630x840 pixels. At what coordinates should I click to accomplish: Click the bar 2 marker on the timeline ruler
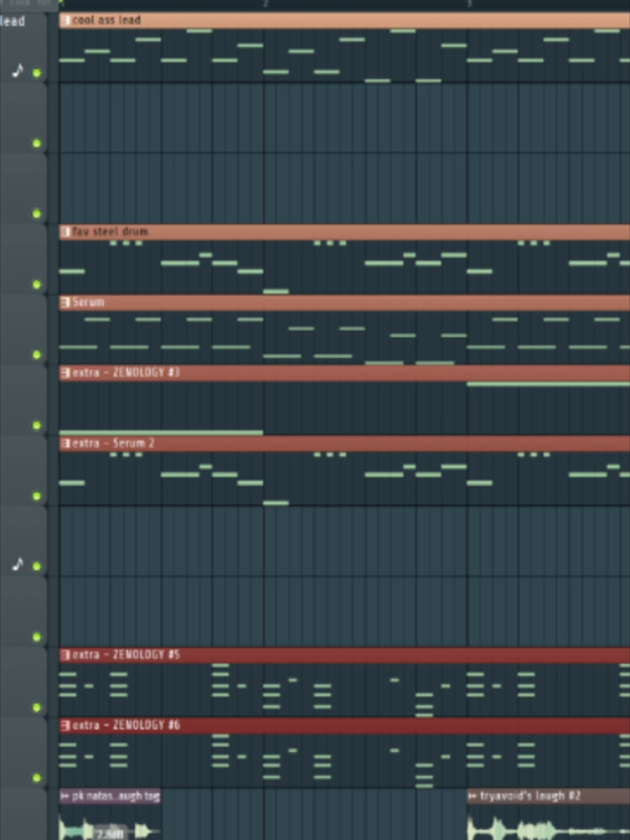coord(265,4)
